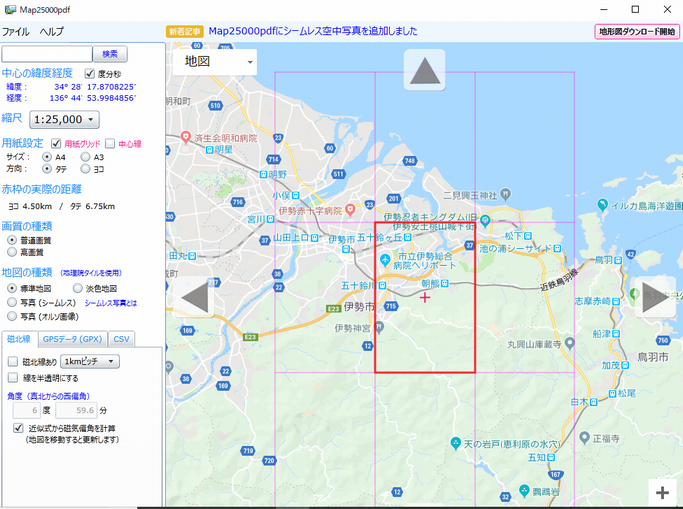This screenshot has width=683, height=509.
Task: Click the 分 declination minutes field
Action: point(76,410)
